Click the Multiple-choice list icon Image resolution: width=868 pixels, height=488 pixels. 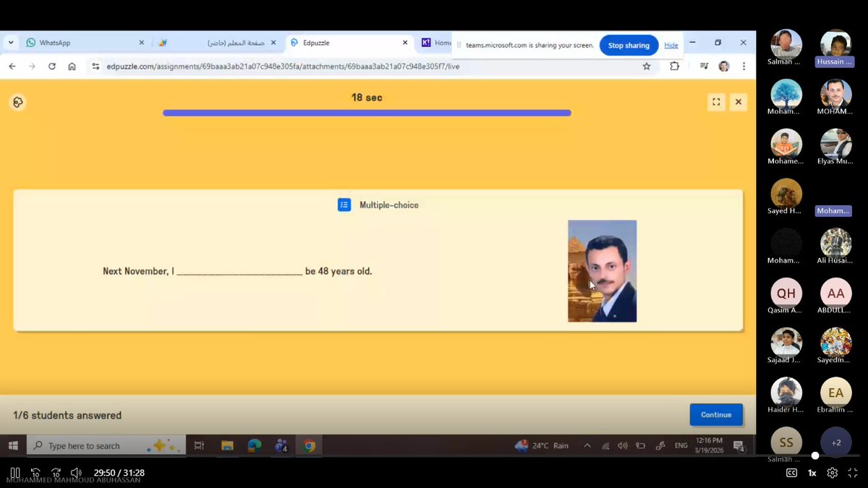(344, 205)
